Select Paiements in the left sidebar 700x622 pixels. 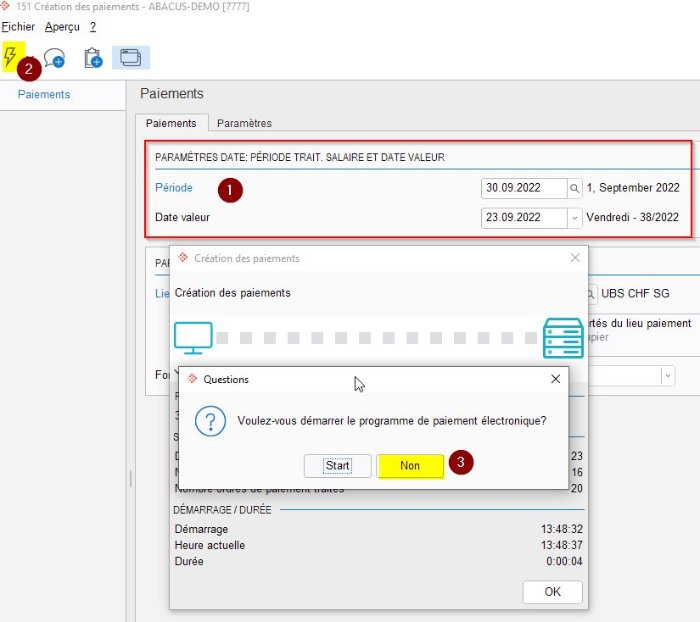click(44, 94)
